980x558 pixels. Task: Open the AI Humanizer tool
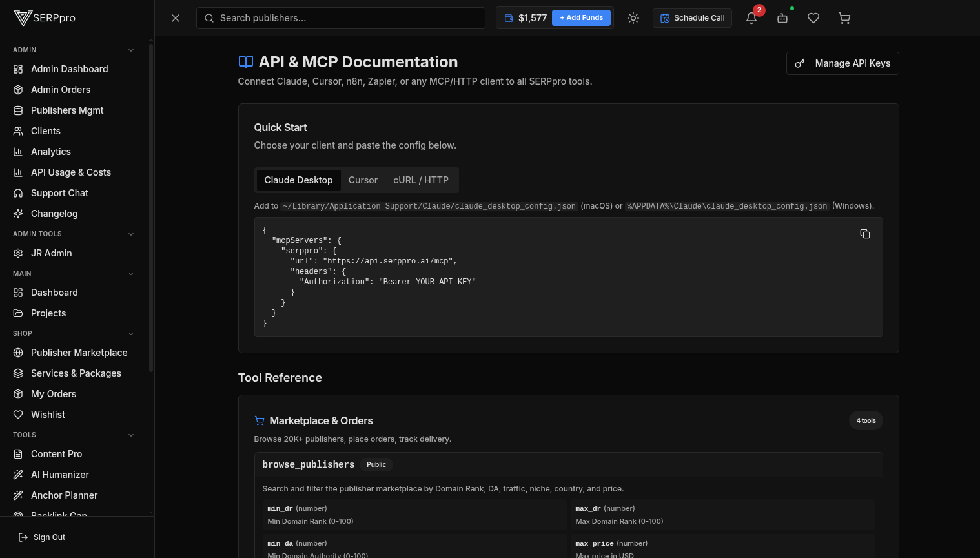[59, 475]
